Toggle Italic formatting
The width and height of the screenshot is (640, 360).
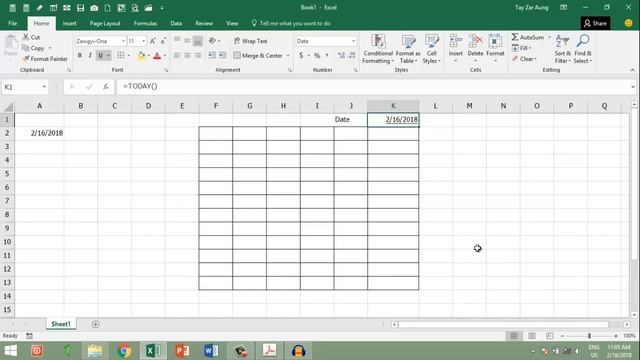(x=90, y=55)
